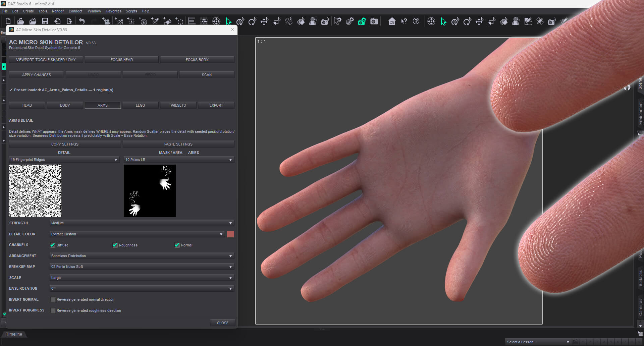Open the Create menu

pyautogui.click(x=29, y=11)
